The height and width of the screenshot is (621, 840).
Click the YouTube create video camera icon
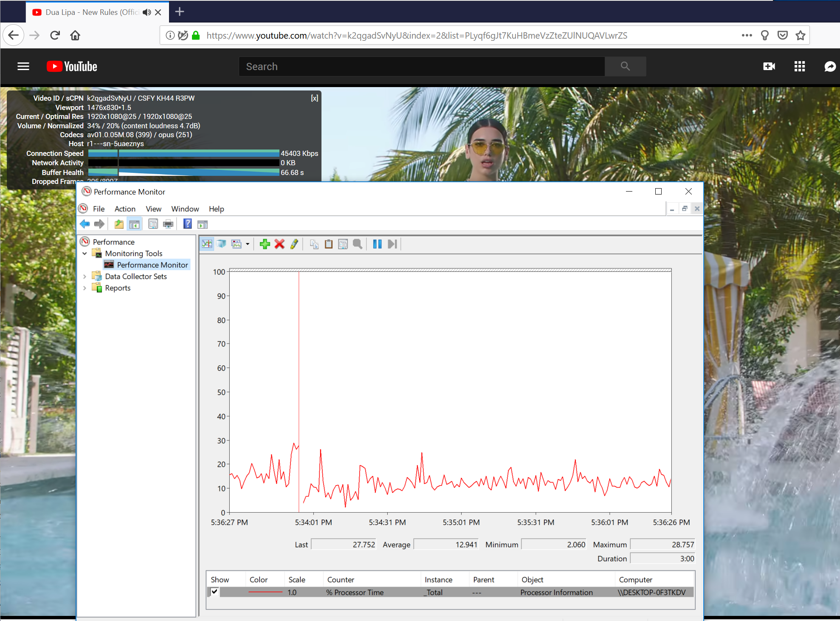(x=769, y=66)
